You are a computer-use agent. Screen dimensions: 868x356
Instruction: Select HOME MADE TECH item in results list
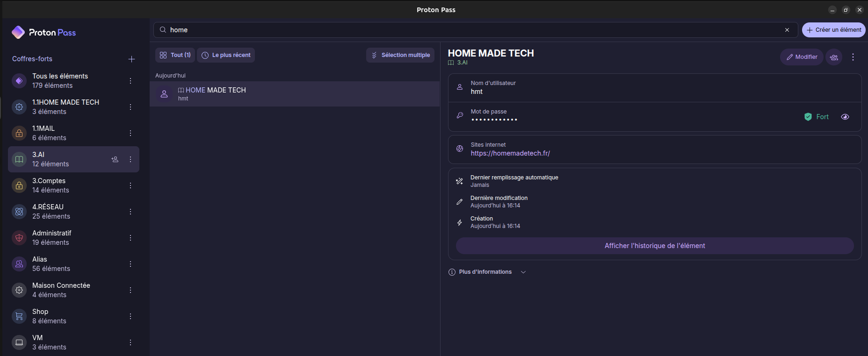point(295,94)
